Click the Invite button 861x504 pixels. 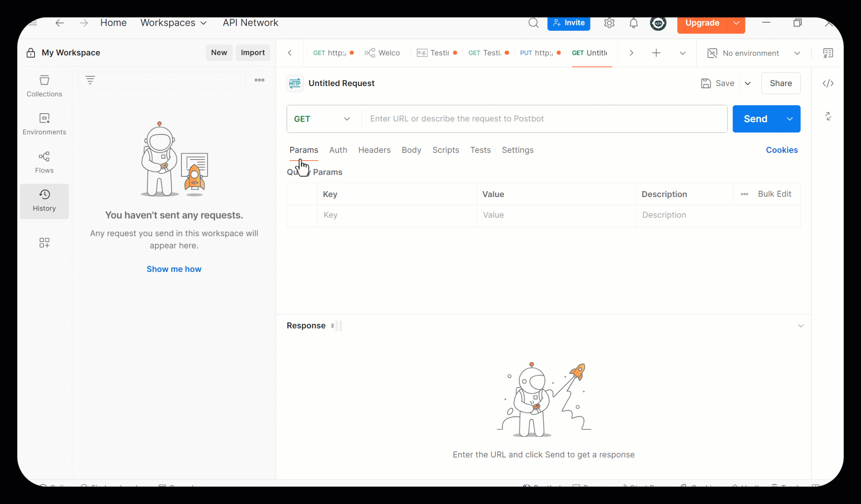pyautogui.click(x=568, y=23)
